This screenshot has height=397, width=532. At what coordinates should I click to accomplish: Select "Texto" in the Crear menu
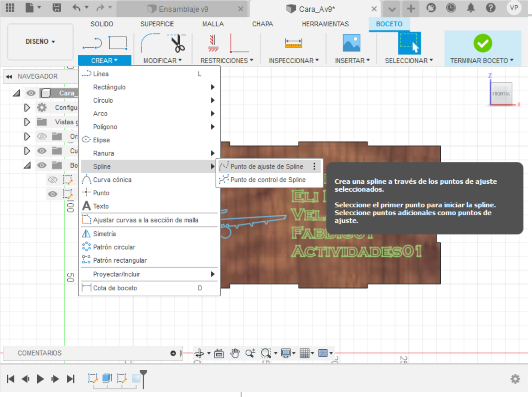(x=149, y=206)
